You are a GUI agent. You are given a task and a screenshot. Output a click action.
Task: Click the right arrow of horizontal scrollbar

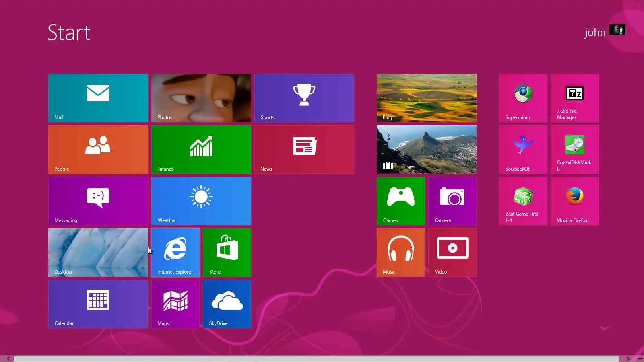(627, 358)
